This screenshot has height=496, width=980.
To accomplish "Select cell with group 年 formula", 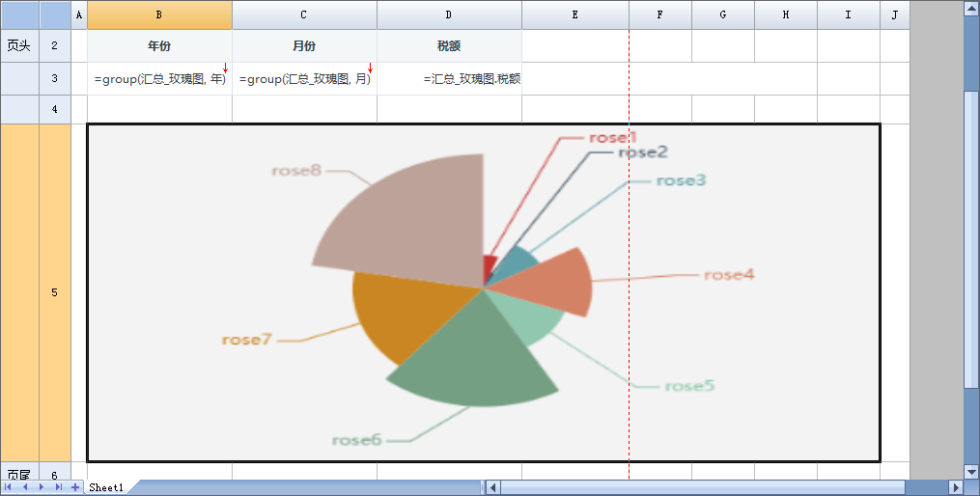I will coord(159,79).
